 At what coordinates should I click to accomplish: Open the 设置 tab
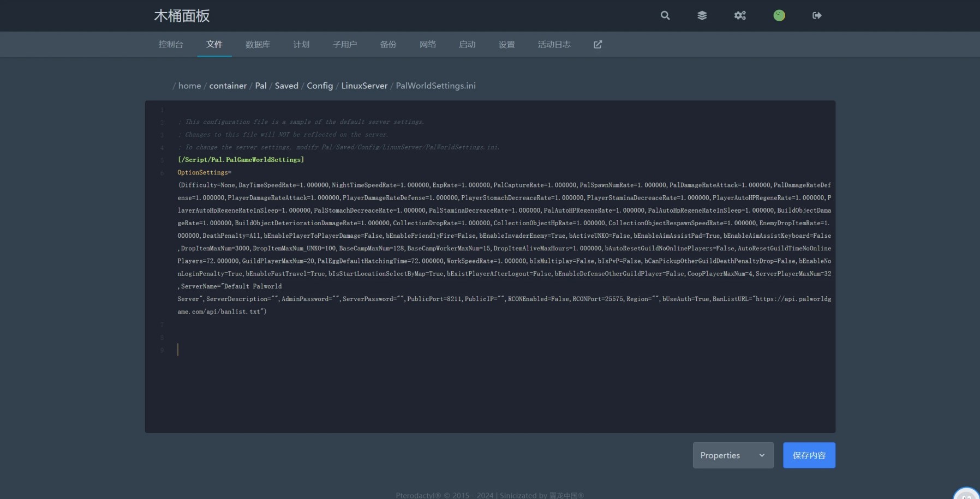[x=506, y=44]
